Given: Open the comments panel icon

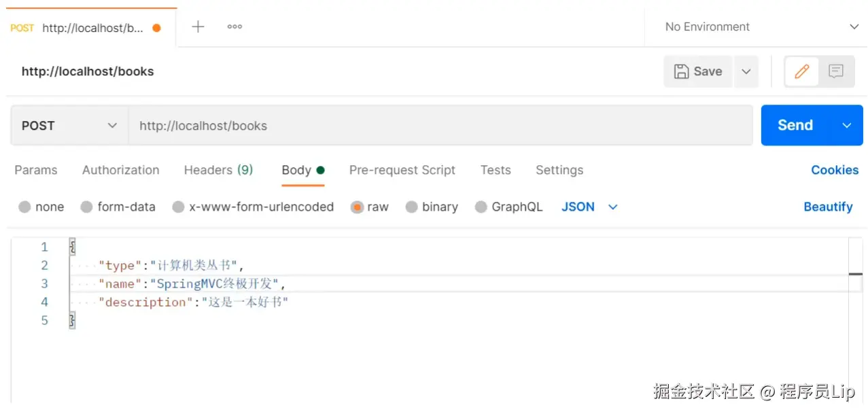Looking at the screenshot, I should tap(835, 71).
